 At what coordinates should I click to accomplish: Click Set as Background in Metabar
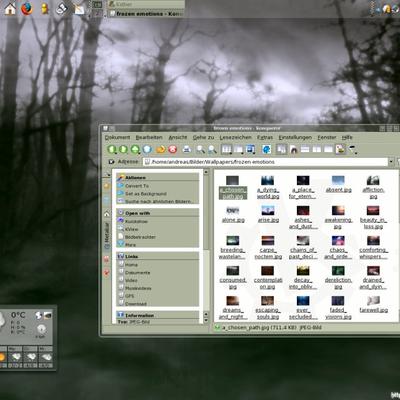click(x=146, y=194)
